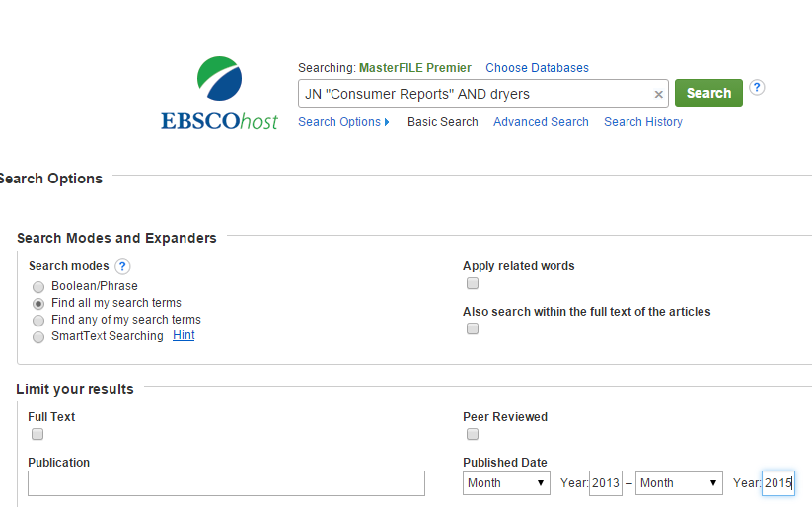Select Find any of my search terms
Screen dimensions: 812x507
pos(38,320)
